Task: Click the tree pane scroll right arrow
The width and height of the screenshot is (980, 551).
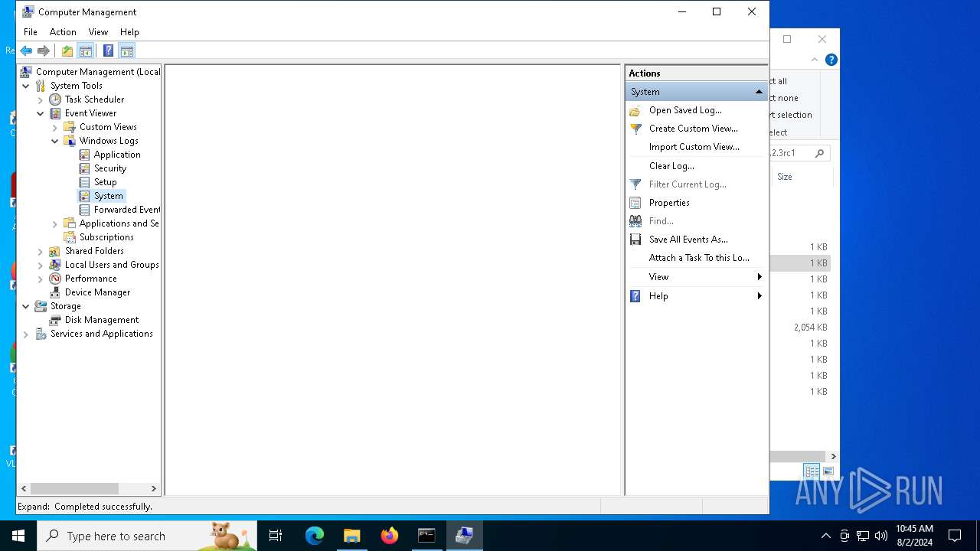Action: 153,488
